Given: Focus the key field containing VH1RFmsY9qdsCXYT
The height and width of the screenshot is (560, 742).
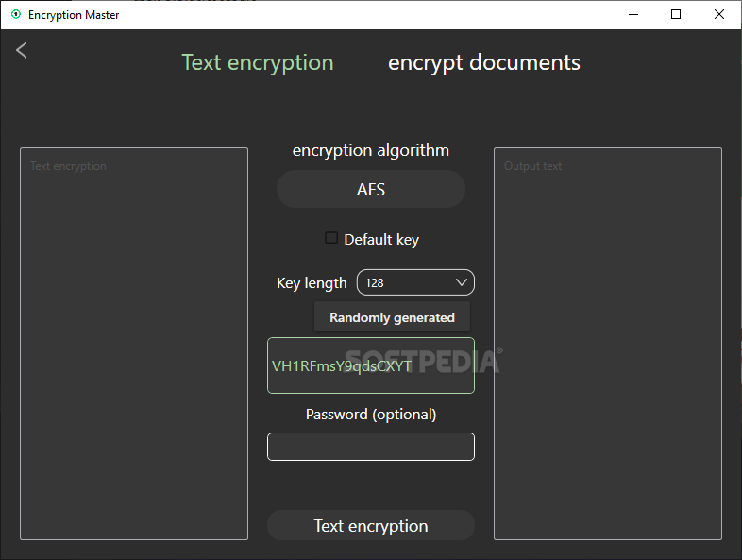Looking at the screenshot, I should 370,365.
